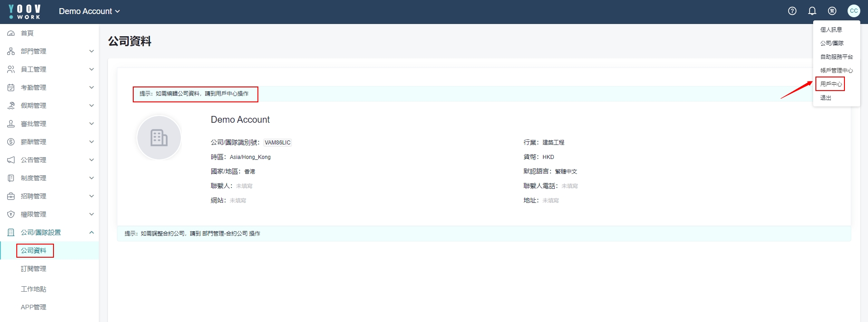868x322 pixels.
Task: Click the help question mark icon
Action: (x=792, y=11)
